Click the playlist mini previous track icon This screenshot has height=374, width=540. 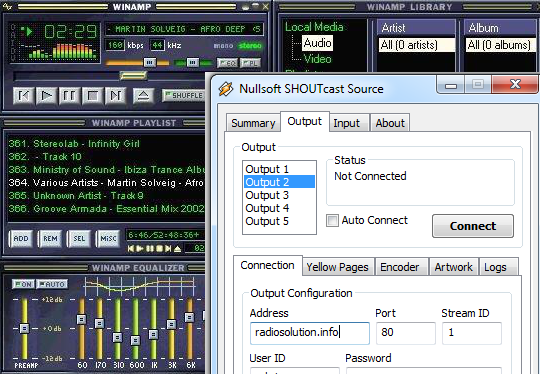[x=131, y=248]
